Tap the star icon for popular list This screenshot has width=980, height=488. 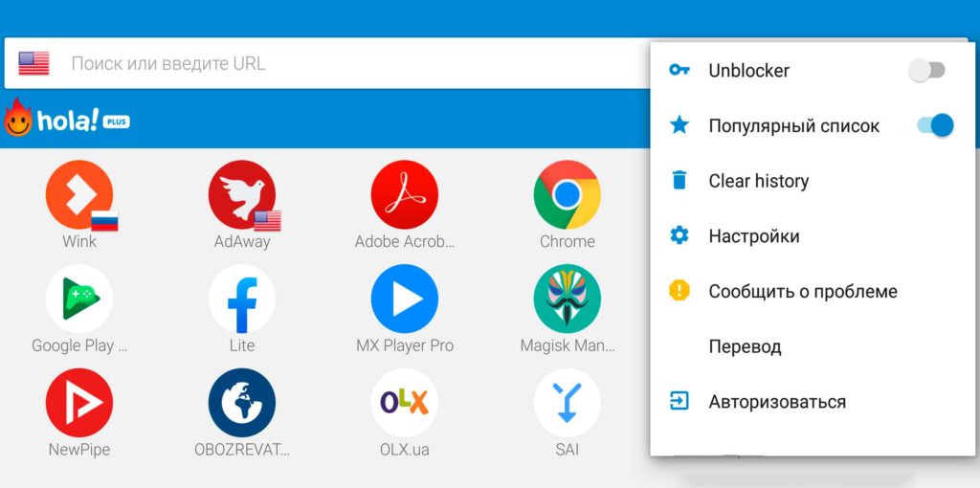[x=679, y=125]
